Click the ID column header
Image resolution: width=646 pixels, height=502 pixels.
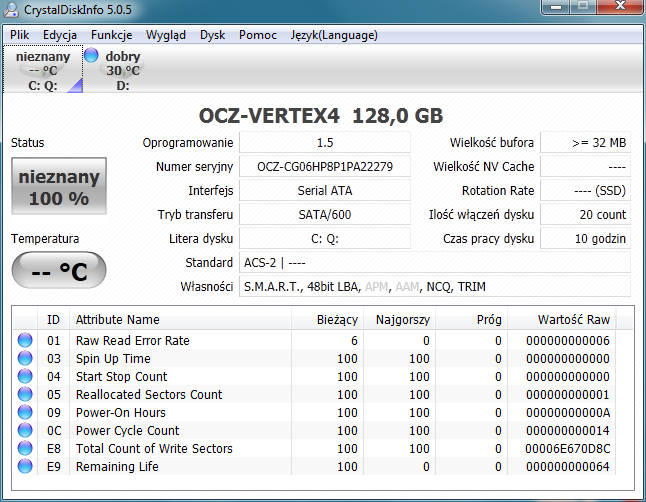(x=53, y=319)
